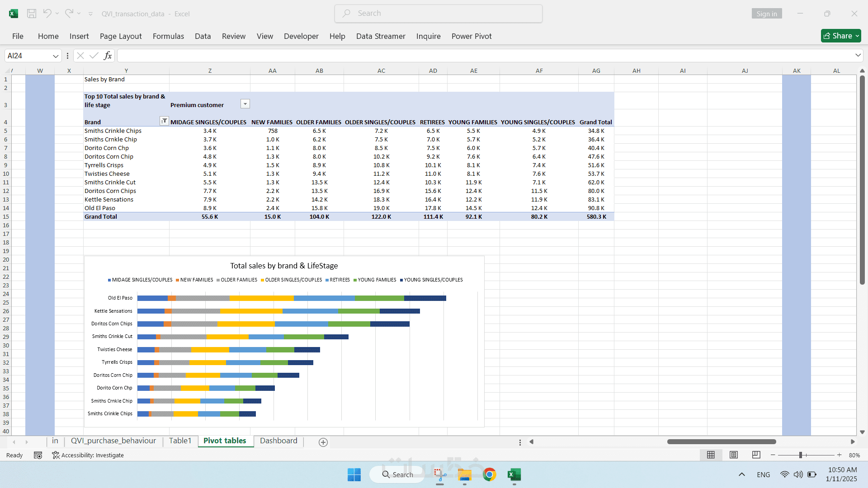Open Chrome from the taskbar
This screenshot has width=868, height=488.
[x=489, y=474]
